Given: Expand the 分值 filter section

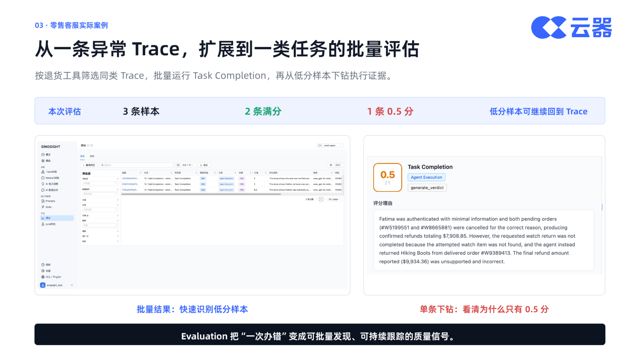Looking at the screenshot, I should pos(100,200).
